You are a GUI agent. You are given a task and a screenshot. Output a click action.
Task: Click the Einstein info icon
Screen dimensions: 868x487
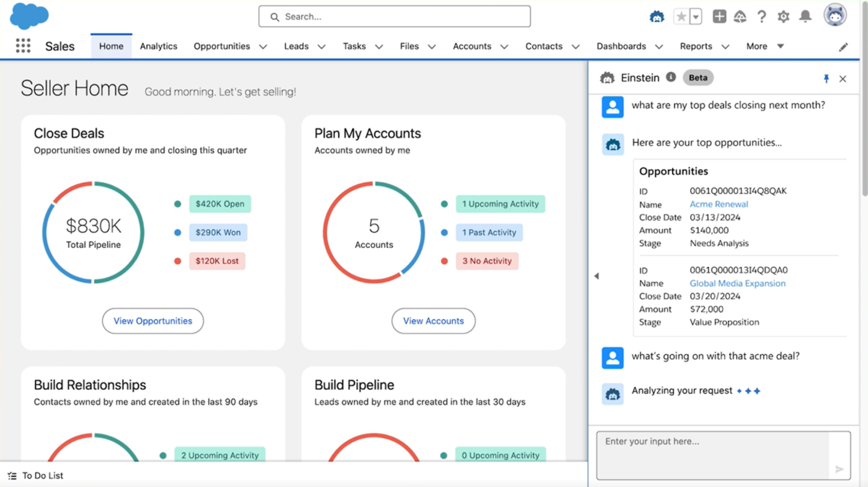pos(671,77)
